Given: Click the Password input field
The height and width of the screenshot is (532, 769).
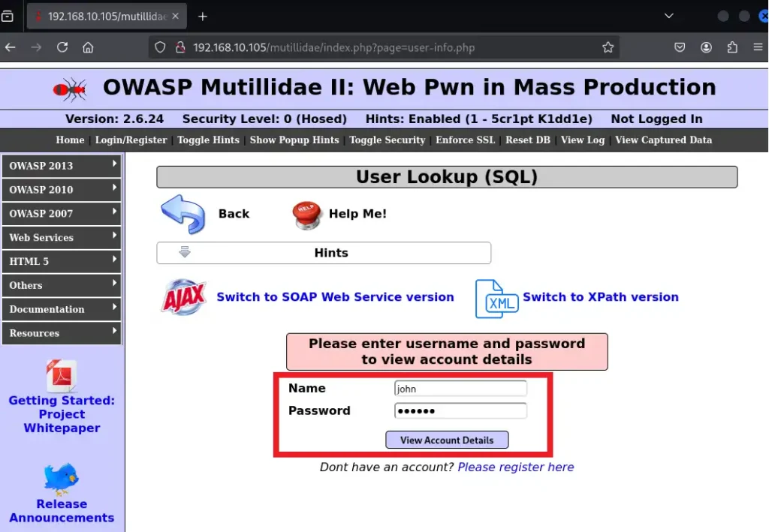Looking at the screenshot, I should [x=460, y=410].
